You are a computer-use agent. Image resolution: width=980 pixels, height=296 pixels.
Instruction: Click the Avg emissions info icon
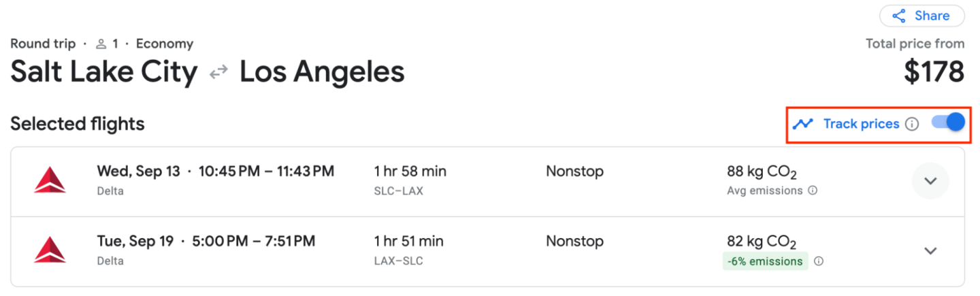813,191
